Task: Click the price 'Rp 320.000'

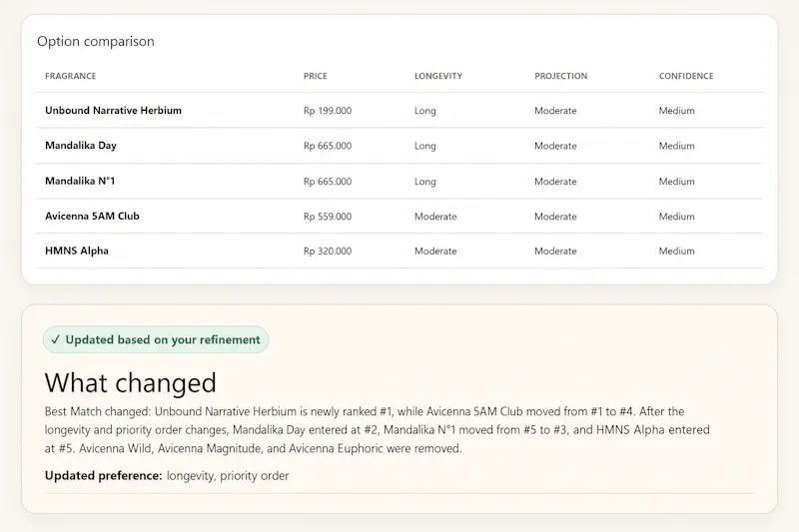Action: click(x=328, y=251)
